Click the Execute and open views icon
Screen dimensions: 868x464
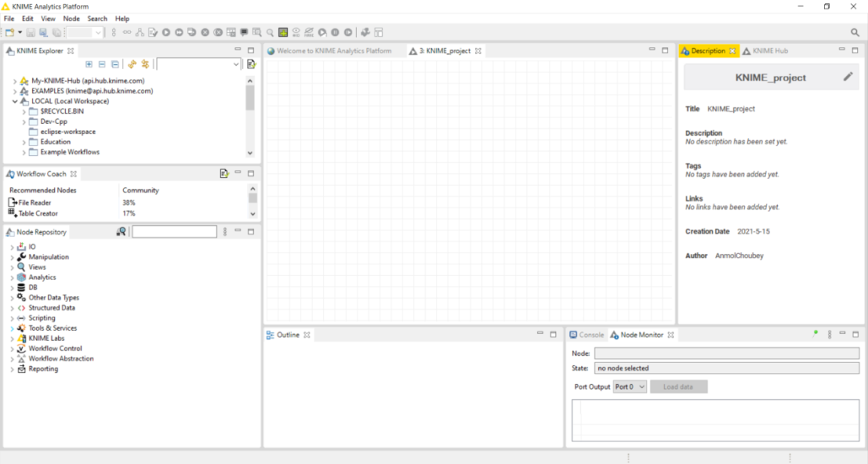tap(191, 33)
